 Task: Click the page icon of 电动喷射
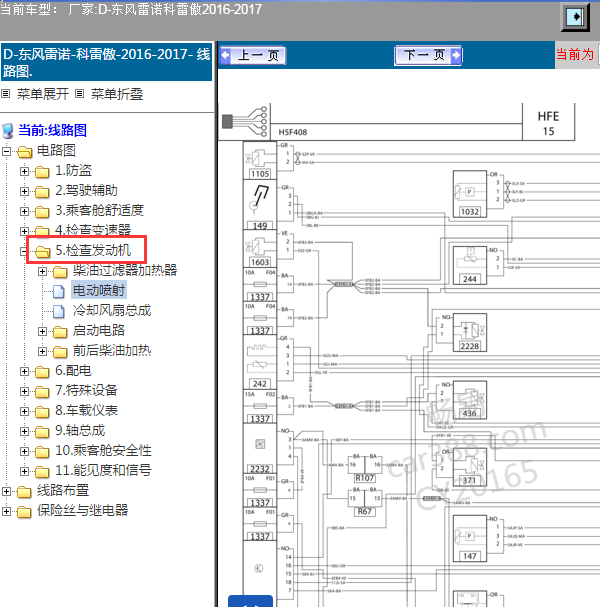pyautogui.click(x=58, y=291)
